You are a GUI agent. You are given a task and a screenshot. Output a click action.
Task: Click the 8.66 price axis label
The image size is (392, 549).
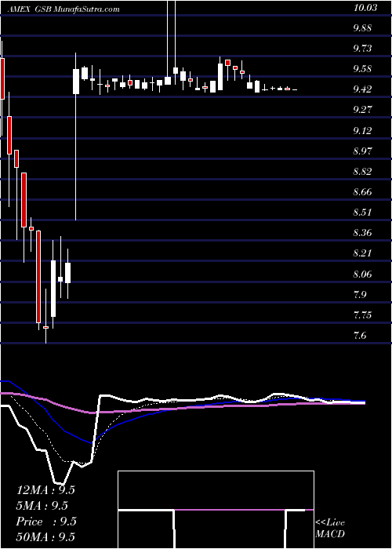pos(362,192)
